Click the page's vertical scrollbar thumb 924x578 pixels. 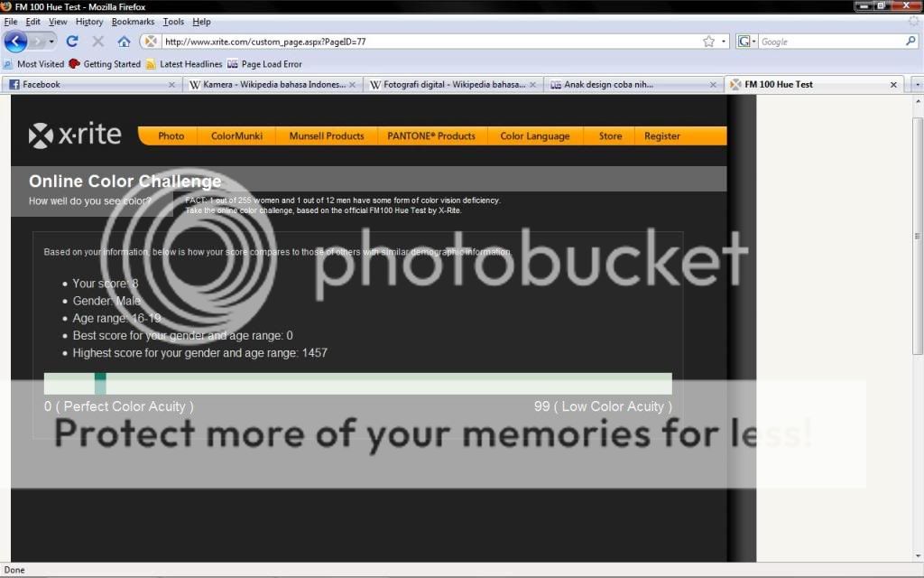point(918,236)
